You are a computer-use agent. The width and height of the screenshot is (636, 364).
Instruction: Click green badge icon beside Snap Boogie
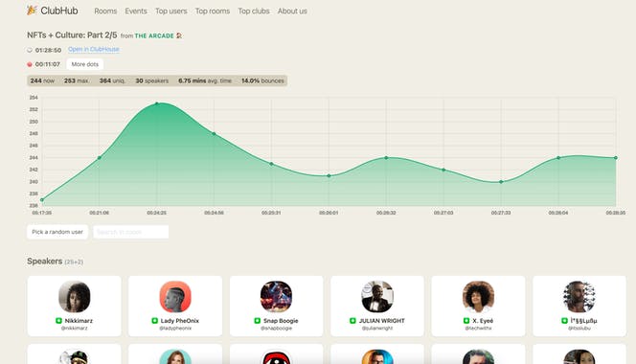(257, 321)
